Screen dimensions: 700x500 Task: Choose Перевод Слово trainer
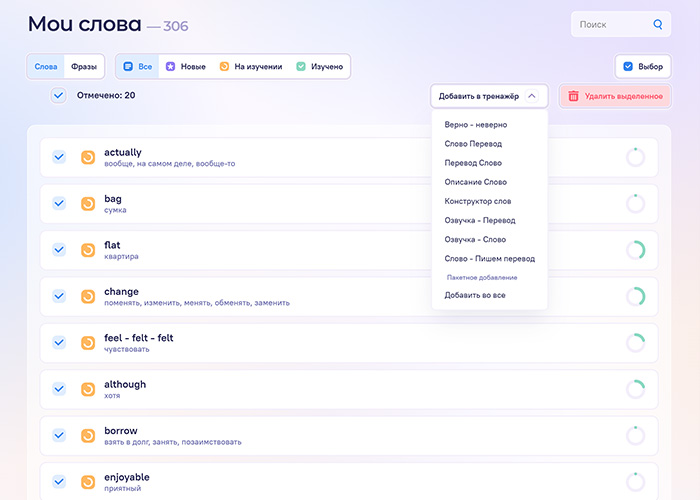[x=473, y=163]
